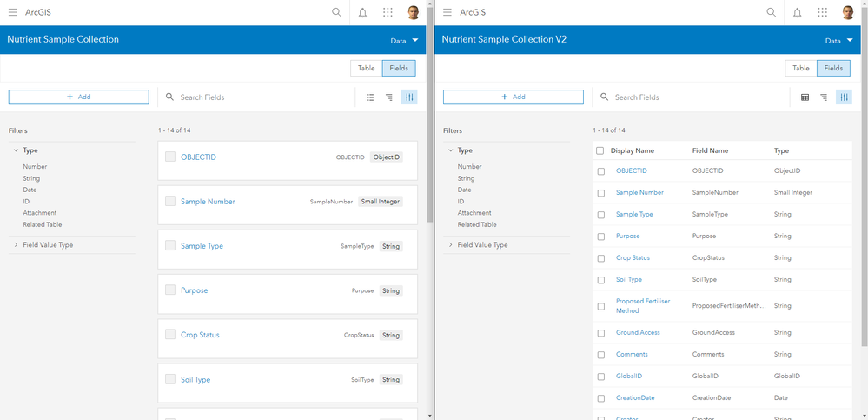
Task: Switch to the Table tab in the left pane
Action: pos(367,68)
